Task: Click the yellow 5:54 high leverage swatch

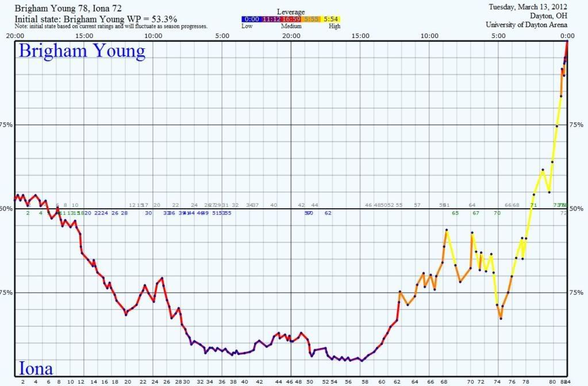Action: tap(330, 19)
